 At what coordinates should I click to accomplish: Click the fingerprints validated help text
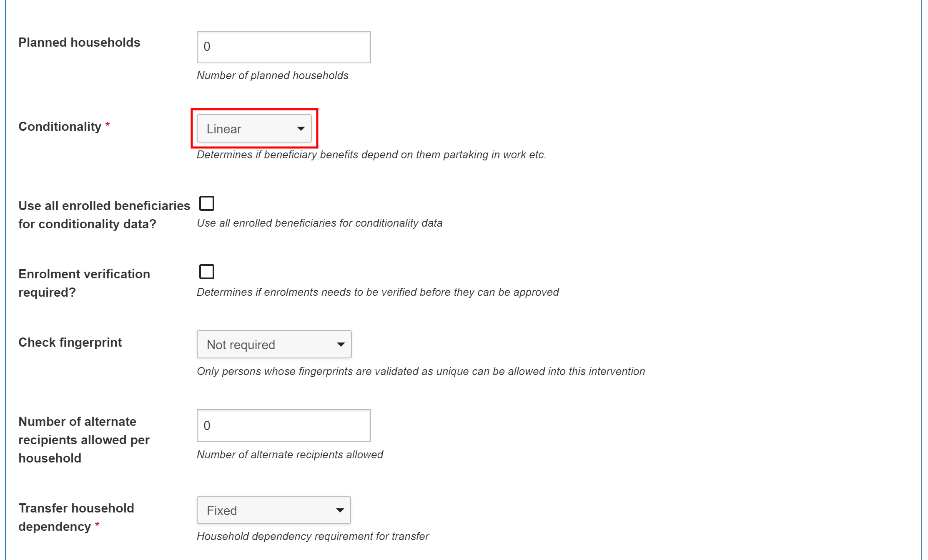[x=421, y=371]
